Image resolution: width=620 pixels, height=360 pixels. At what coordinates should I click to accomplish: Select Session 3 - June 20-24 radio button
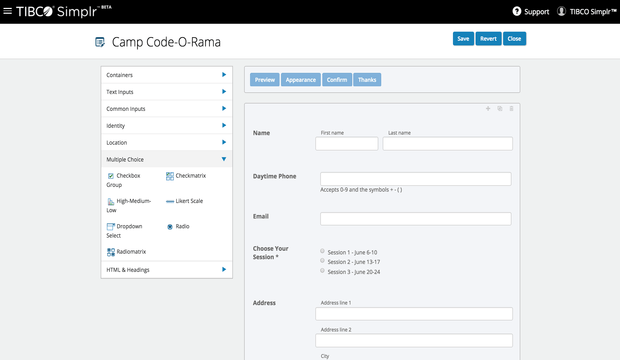[322, 271]
